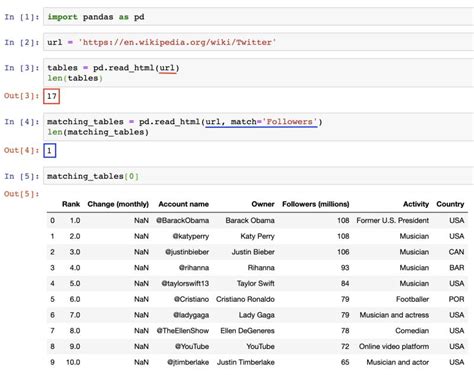The height and width of the screenshot is (375, 474).
Task: Click the 'Justin Bieber' owner cell
Action: pos(253,252)
